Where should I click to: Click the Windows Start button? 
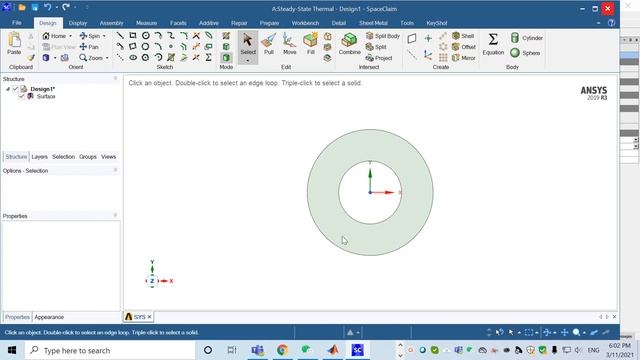click(12, 350)
